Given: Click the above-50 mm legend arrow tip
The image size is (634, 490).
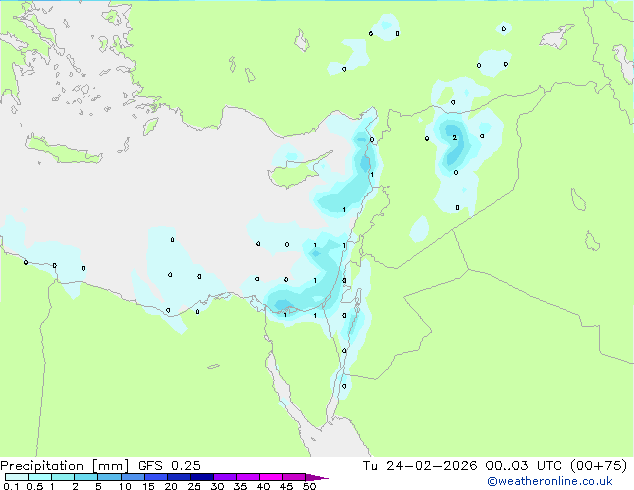Looking at the screenshot, I should tap(317, 477).
